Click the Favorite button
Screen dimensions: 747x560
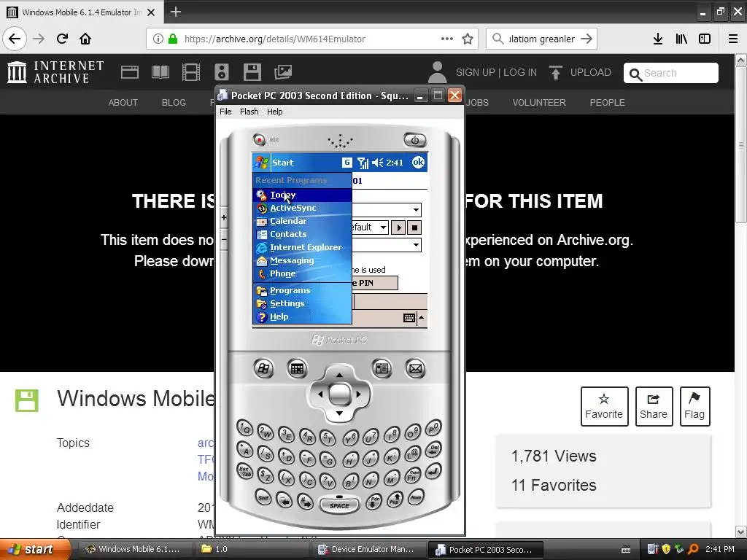pos(604,406)
